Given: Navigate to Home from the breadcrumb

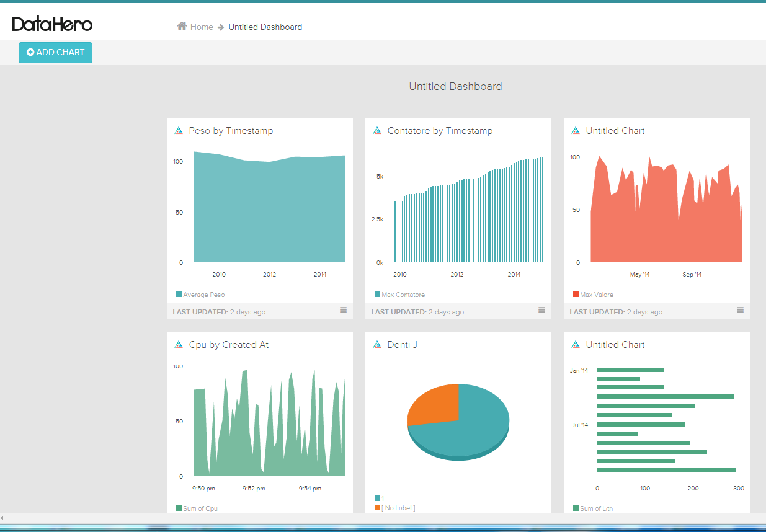Looking at the screenshot, I should pos(201,27).
